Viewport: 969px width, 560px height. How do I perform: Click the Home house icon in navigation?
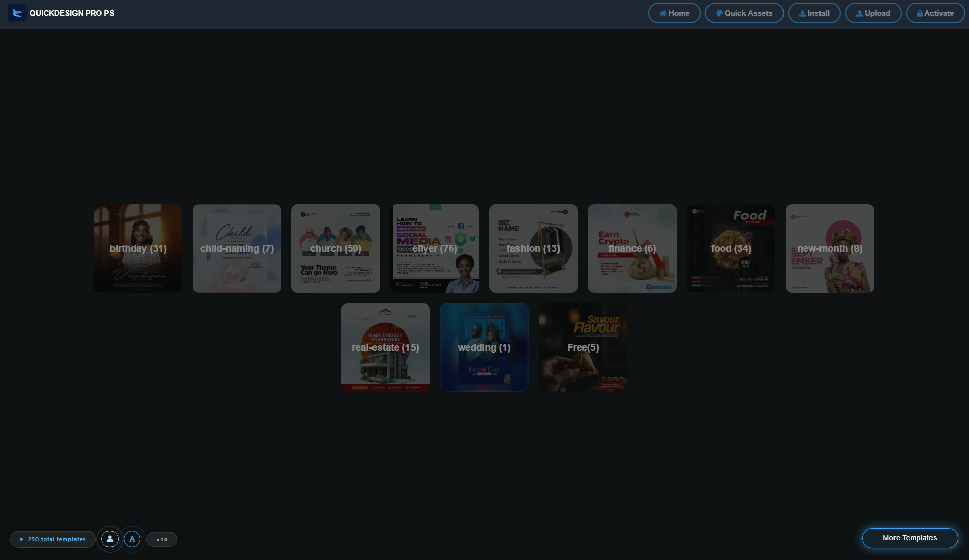pos(664,13)
